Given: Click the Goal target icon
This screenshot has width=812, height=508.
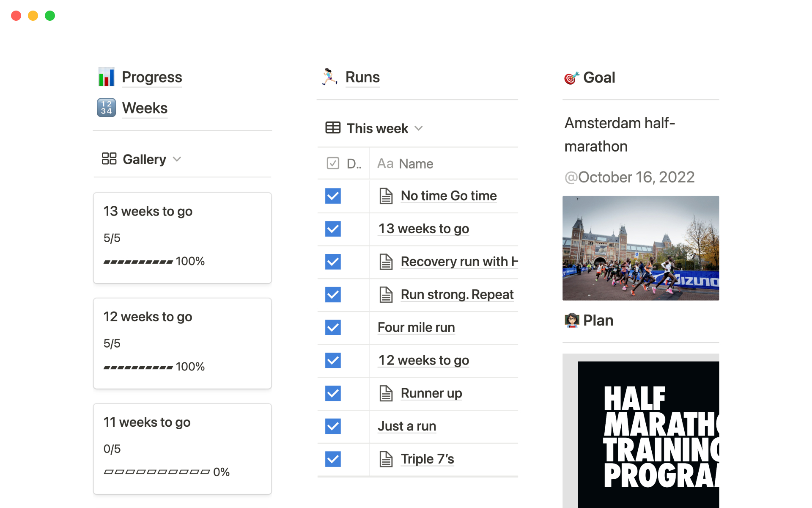Looking at the screenshot, I should coord(571,78).
